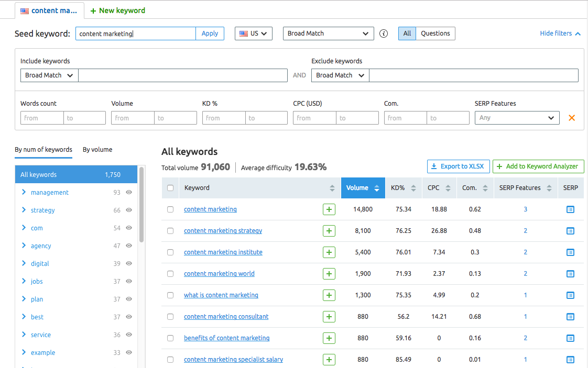Viewport: 588px width, 368px height.
Task: Open SERP view for 'content marketing specialist salary'
Action: click(570, 360)
